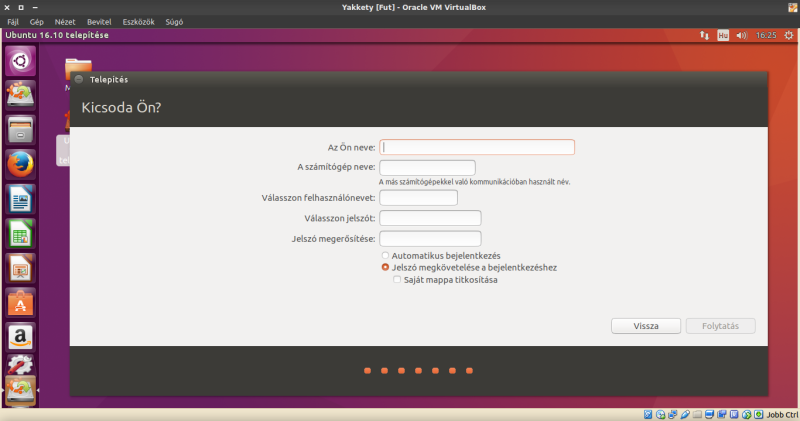Open the Ubuntu Software Center icon
This screenshot has width=800, height=421.
[x=21, y=302]
